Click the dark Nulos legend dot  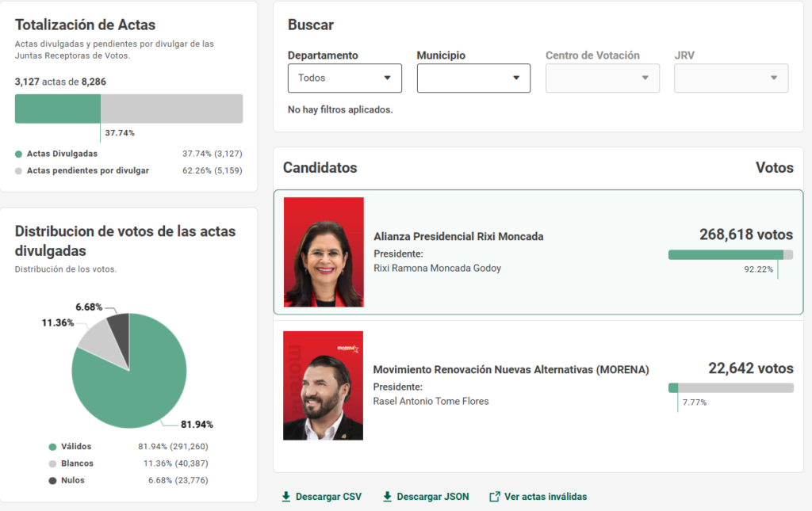(52, 480)
